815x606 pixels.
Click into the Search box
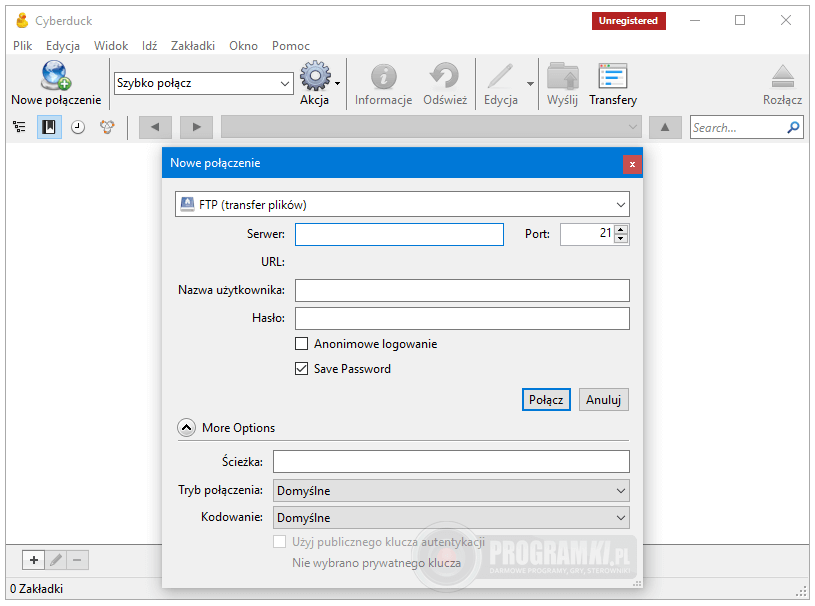738,127
